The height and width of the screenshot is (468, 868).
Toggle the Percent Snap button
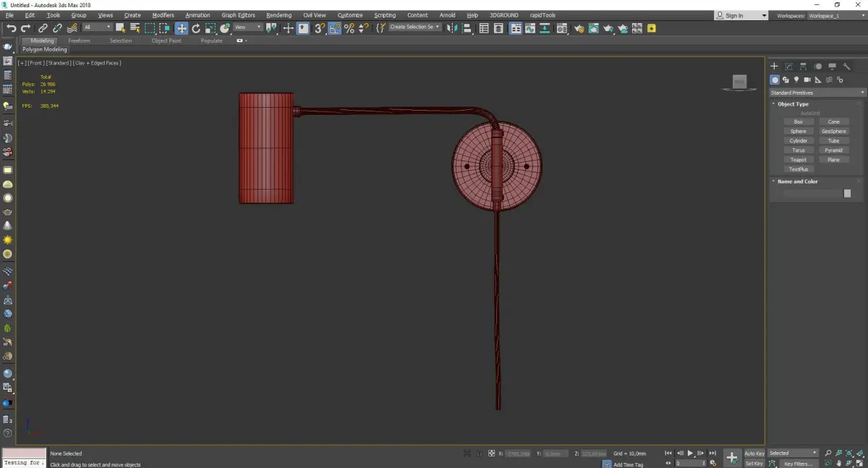coord(349,28)
